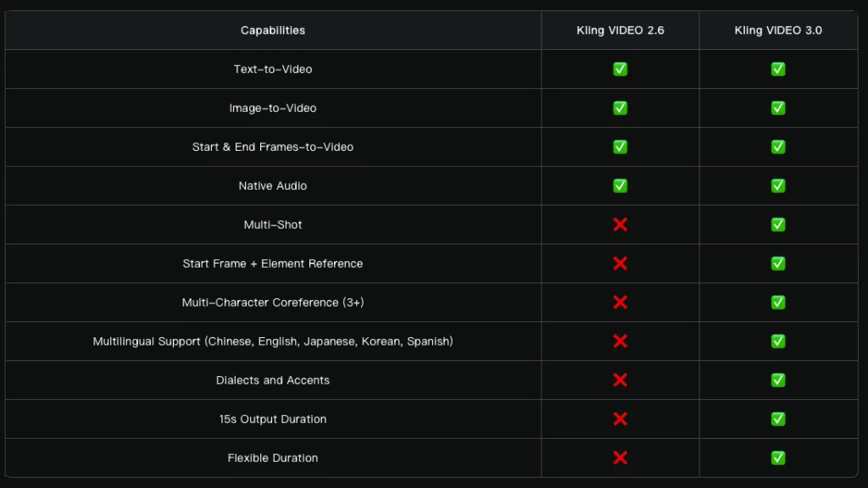Click the Multi-Shot capability label

(x=273, y=225)
